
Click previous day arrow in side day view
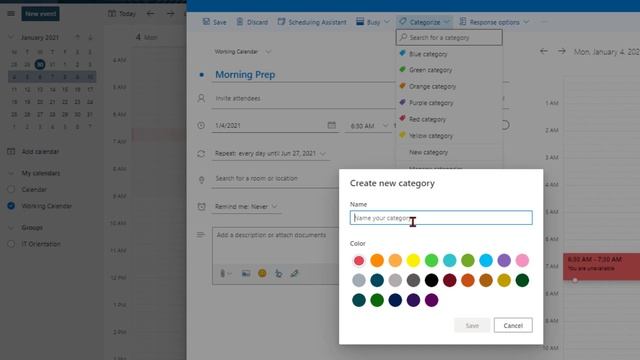coord(544,51)
